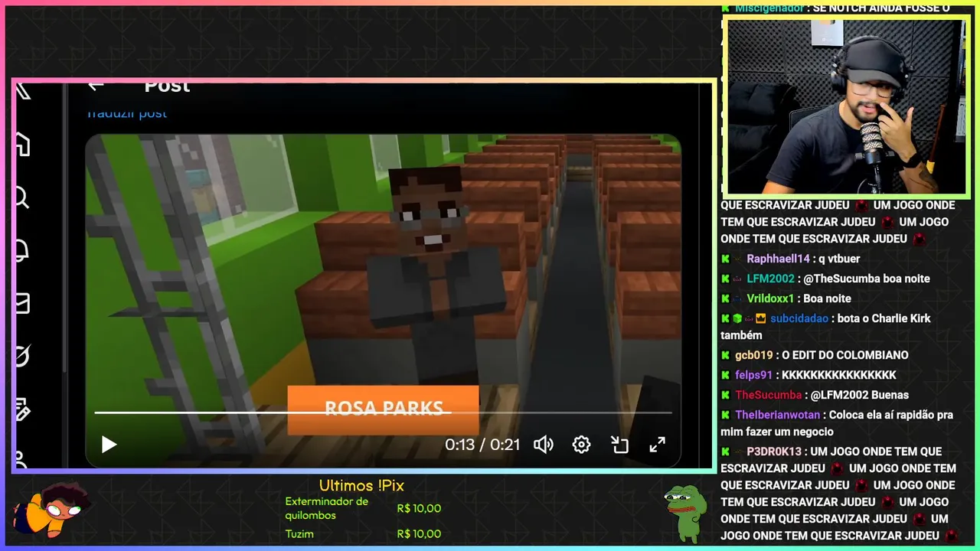Click the Kick badge beside Vrildoxx1
Image resolution: width=980 pixels, height=551 pixels.
(x=725, y=298)
